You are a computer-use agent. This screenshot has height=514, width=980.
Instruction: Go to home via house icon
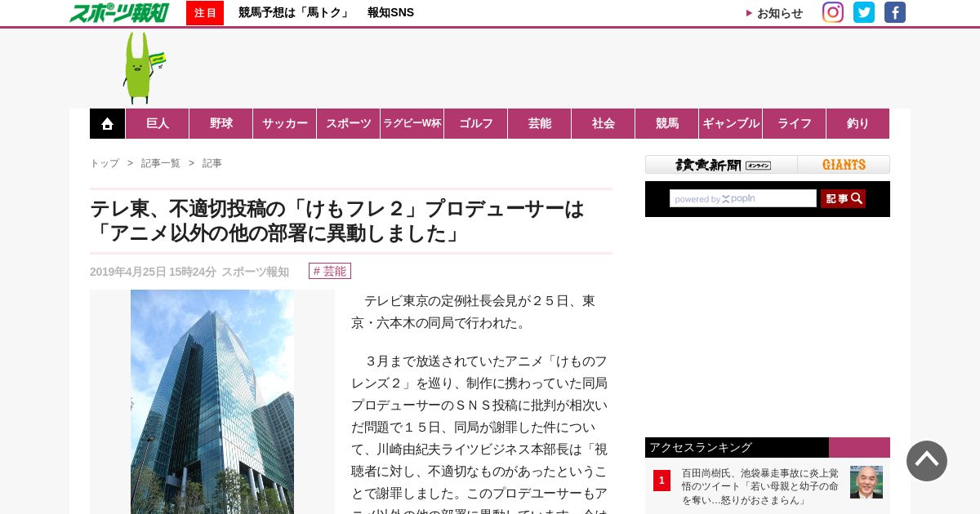[107, 124]
